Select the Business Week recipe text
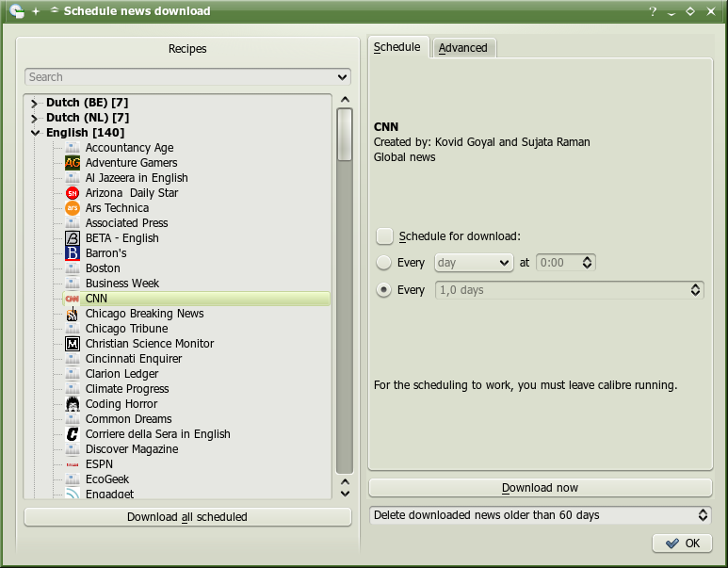 click(x=122, y=284)
